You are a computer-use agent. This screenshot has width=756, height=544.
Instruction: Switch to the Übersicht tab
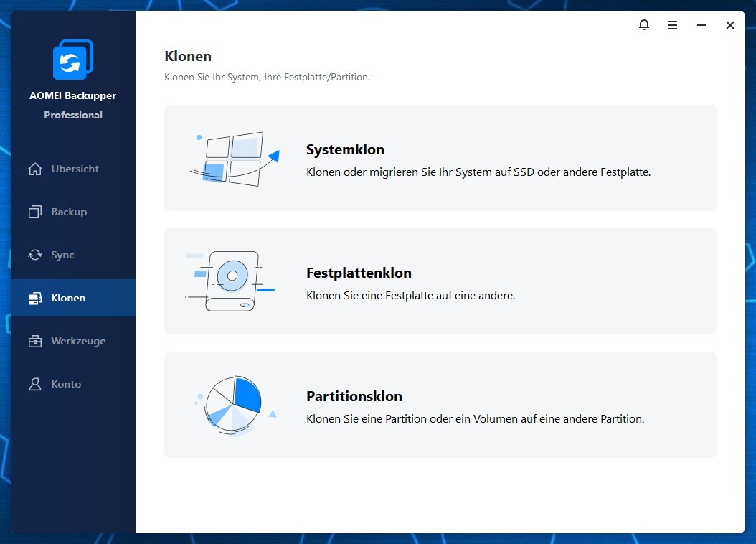(75, 169)
